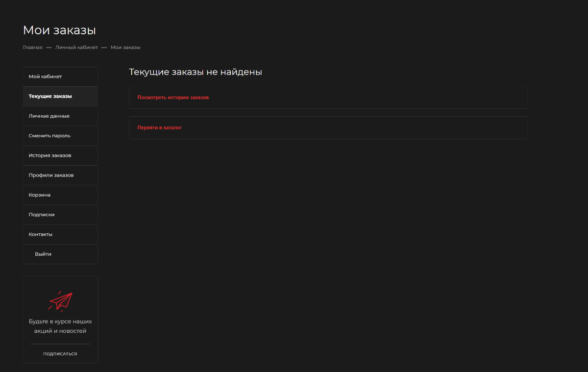Open Корзина from sidebar
Image resolution: width=588 pixels, height=372 pixels.
[x=40, y=195]
